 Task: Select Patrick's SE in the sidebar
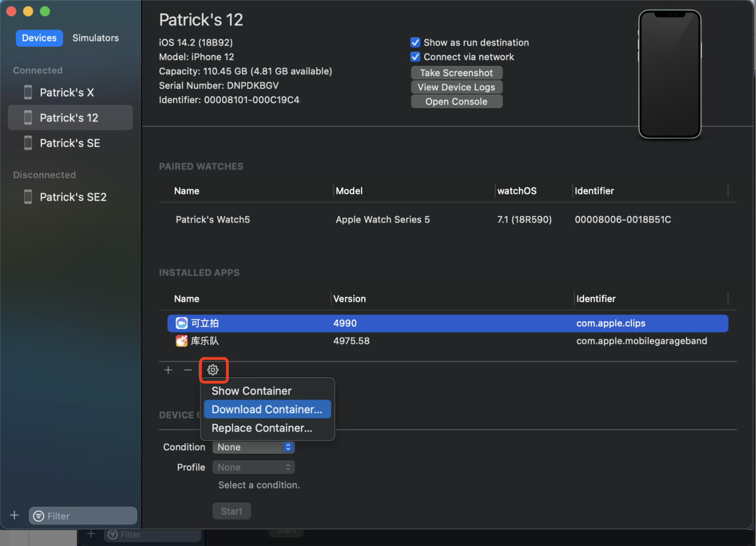point(71,143)
